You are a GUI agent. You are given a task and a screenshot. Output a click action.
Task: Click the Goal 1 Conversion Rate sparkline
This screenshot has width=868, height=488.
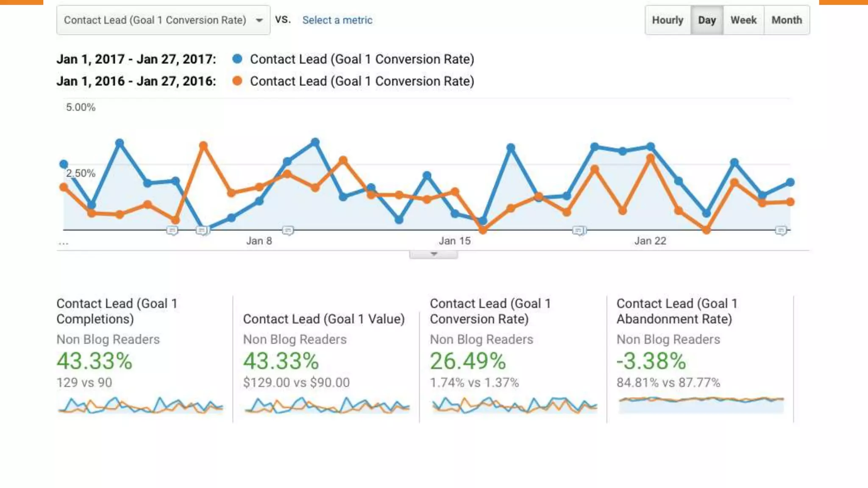(x=514, y=405)
